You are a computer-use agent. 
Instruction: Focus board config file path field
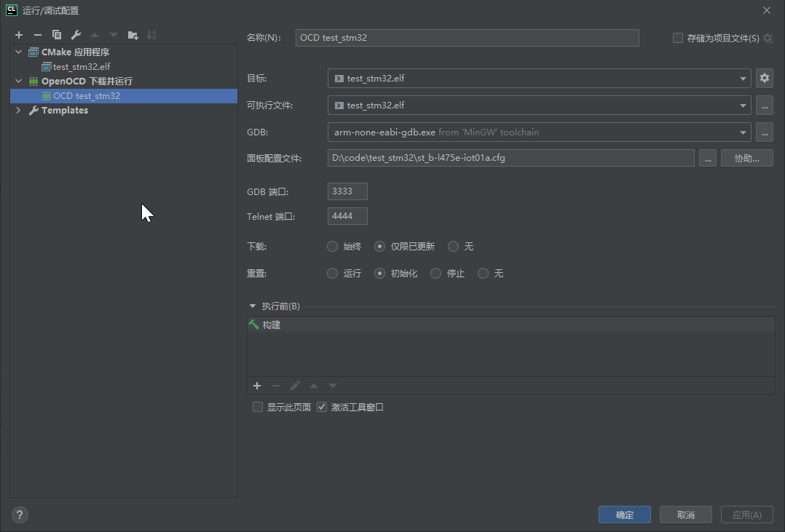pyautogui.click(x=510, y=158)
